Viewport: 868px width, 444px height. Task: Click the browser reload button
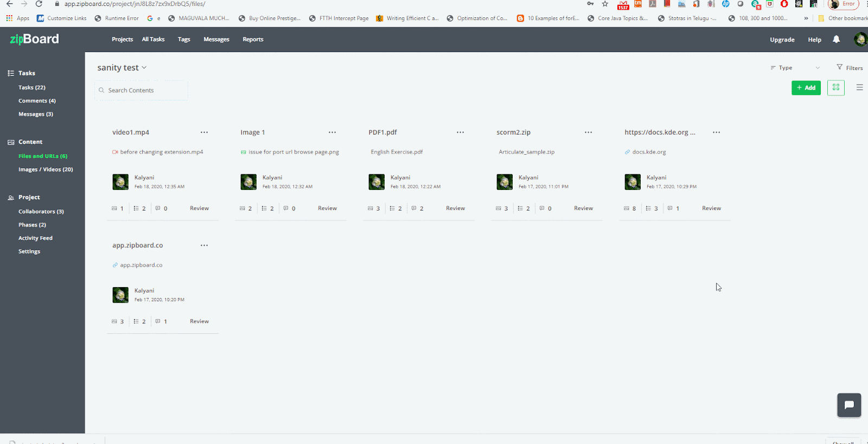[x=39, y=4]
